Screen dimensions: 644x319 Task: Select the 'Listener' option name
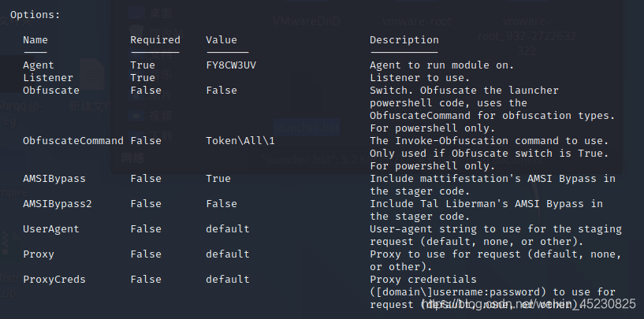point(48,78)
